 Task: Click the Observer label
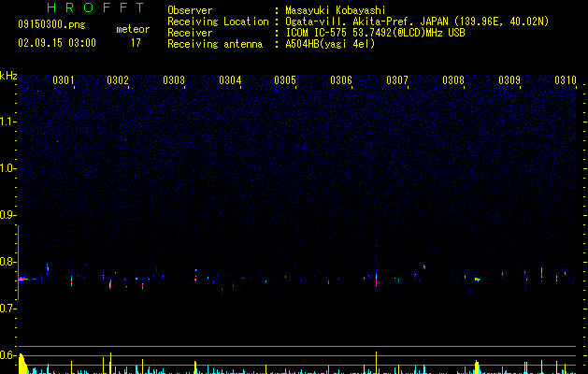point(190,10)
